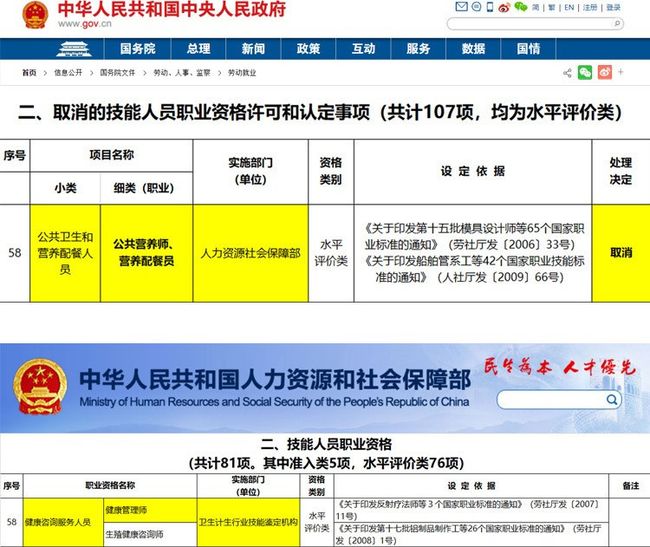Click the cell 公共营养师、营养配餐员

click(146, 253)
